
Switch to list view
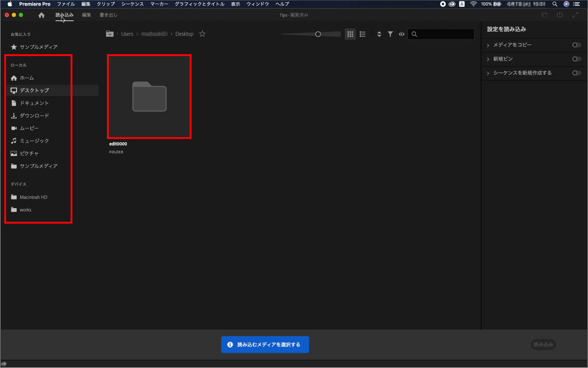[363, 34]
